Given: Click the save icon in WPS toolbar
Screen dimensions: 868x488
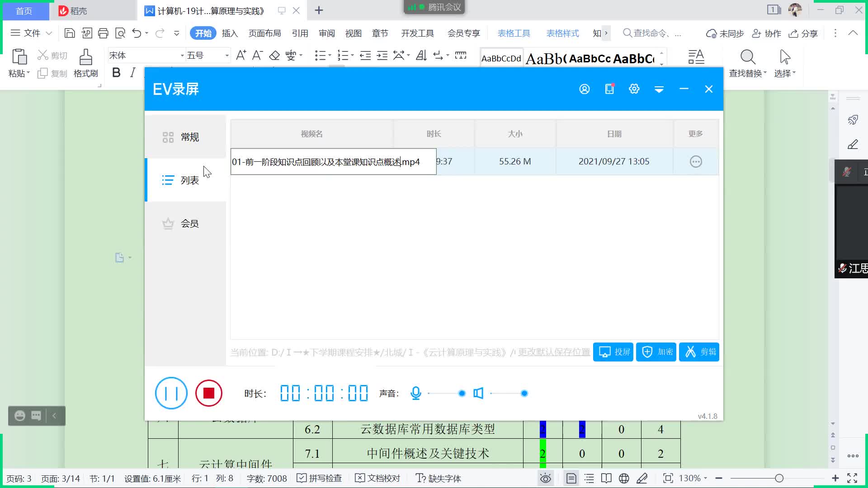Looking at the screenshot, I should 70,33.
